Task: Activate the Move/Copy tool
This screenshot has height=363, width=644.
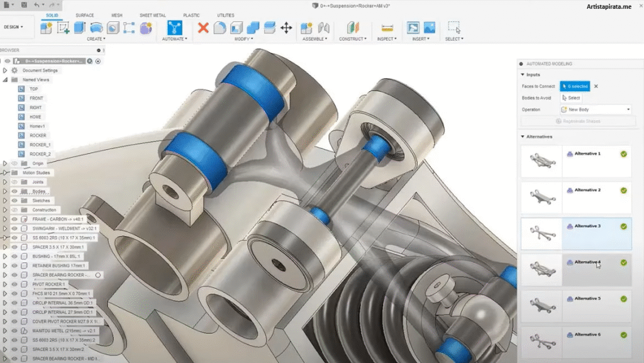Action: tap(288, 28)
